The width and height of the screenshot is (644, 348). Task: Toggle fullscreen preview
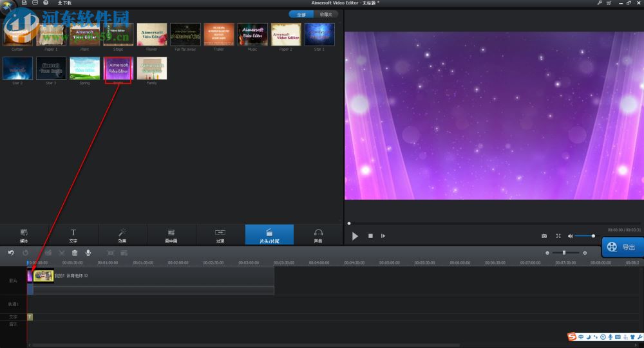(558, 236)
